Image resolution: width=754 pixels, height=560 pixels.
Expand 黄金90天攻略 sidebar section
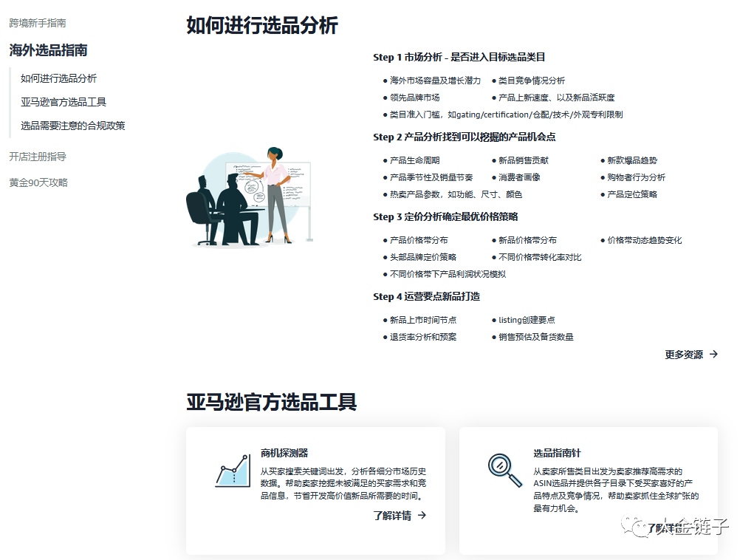tap(38, 182)
